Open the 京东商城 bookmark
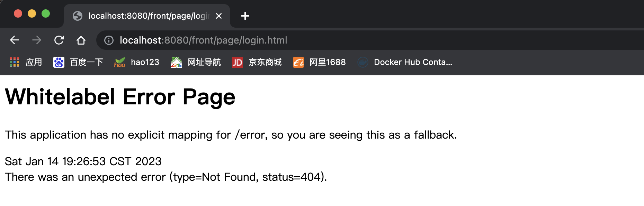 tap(257, 62)
